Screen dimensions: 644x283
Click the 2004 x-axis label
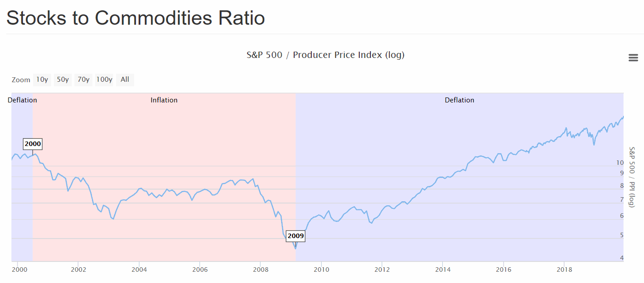pos(139,270)
